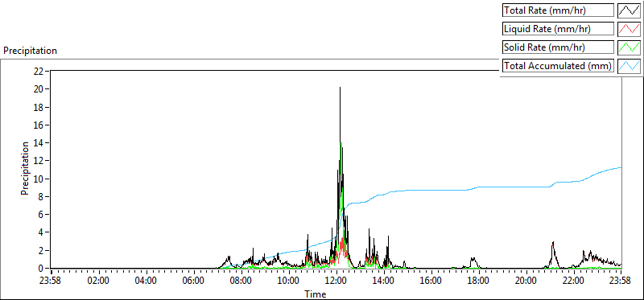Screen dimensions: 644x300
Task: Click the 20:00 time axis label
Action: click(526, 282)
